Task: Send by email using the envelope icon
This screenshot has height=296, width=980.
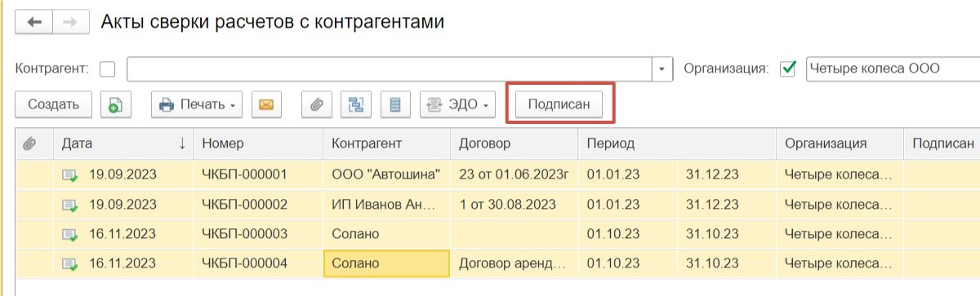Action: 265,104
